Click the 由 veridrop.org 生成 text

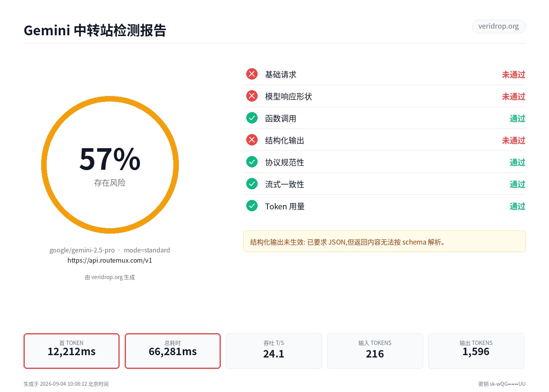(110, 277)
